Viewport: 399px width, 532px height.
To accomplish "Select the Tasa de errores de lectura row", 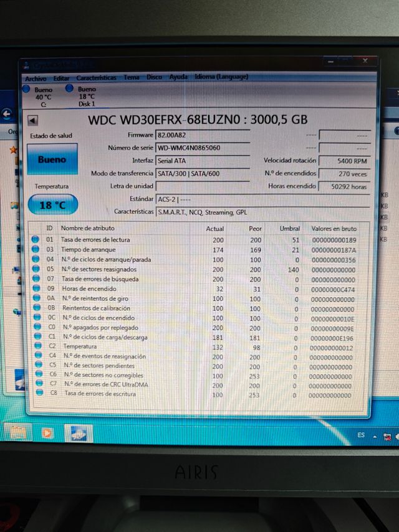I will (x=195, y=240).
